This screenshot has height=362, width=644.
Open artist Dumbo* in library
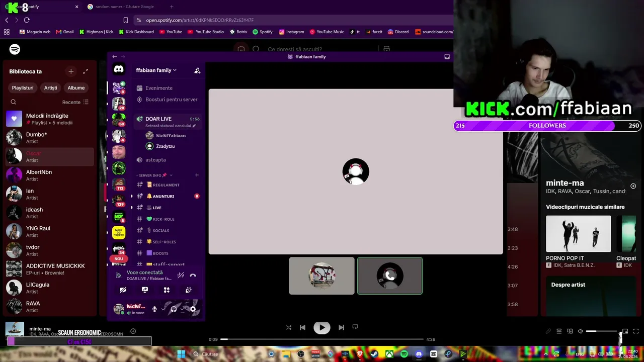[x=49, y=138]
